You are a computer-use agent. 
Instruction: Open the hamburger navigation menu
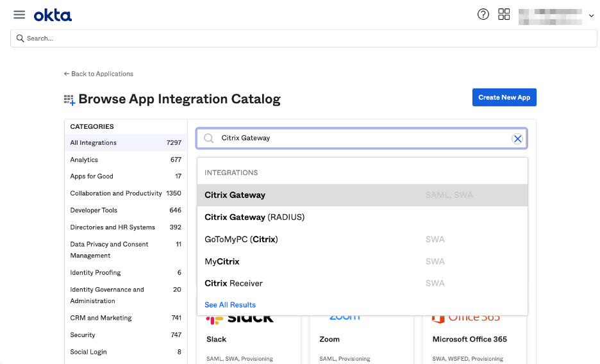click(19, 15)
